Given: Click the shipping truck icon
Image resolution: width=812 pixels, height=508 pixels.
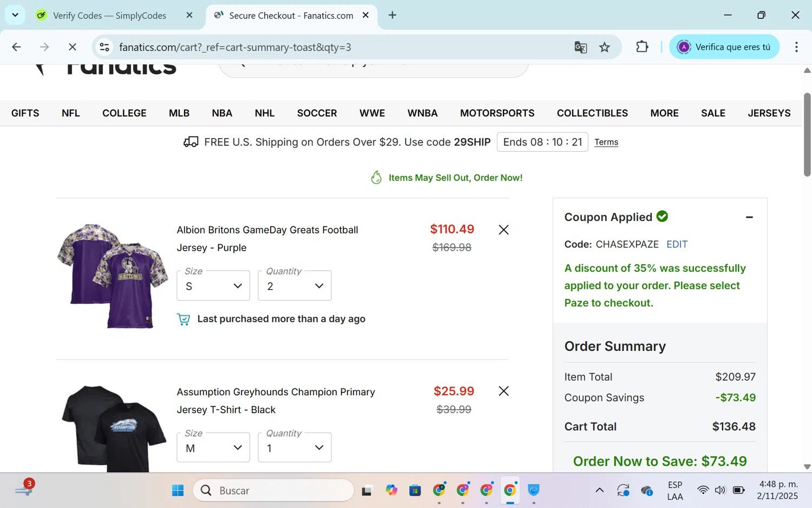Looking at the screenshot, I should 191,142.
